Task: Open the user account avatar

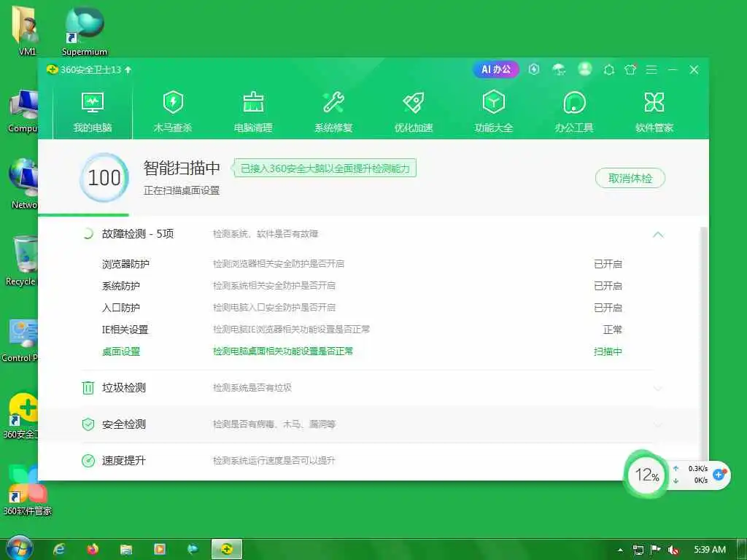Action: [584, 69]
